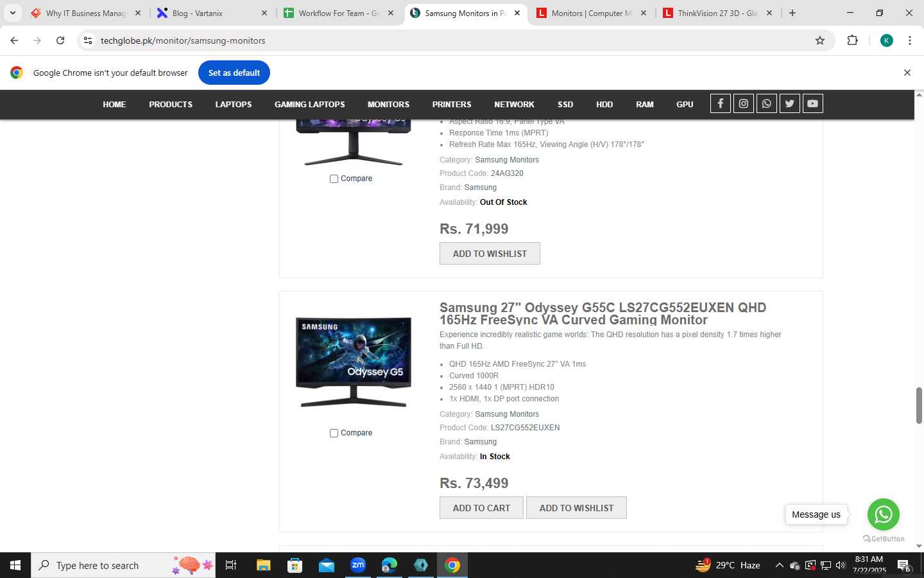
Task: Open HOME in the site menu
Action: [x=114, y=104]
